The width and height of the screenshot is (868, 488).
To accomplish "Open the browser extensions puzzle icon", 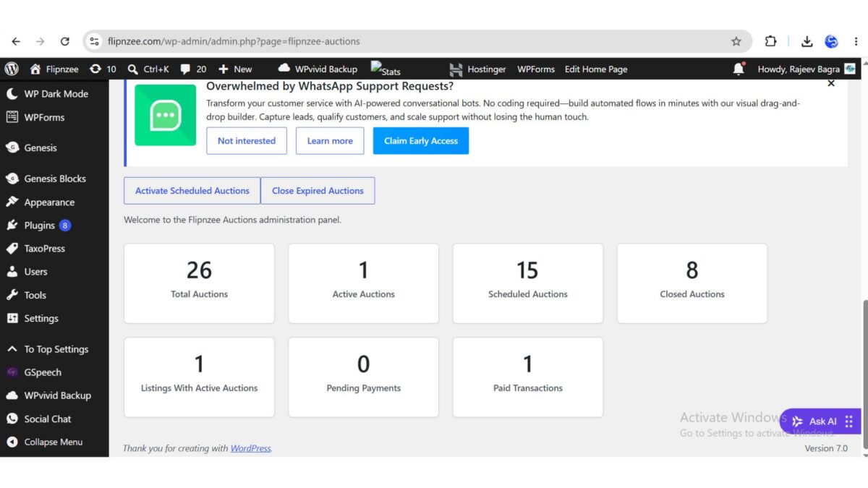I will click(770, 41).
